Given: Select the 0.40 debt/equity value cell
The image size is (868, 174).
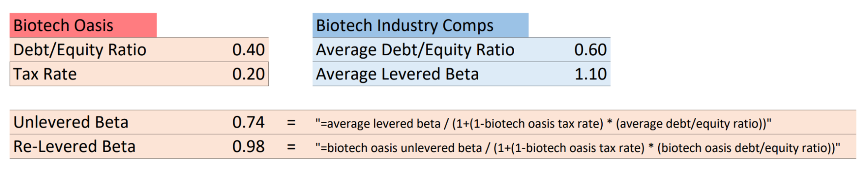Looking at the screenshot, I should pyautogui.click(x=248, y=50).
